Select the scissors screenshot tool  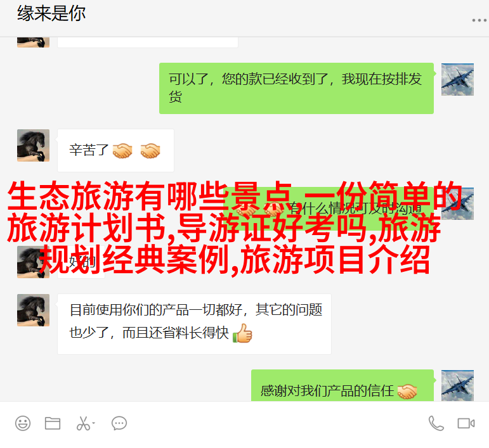(x=83, y=423)
